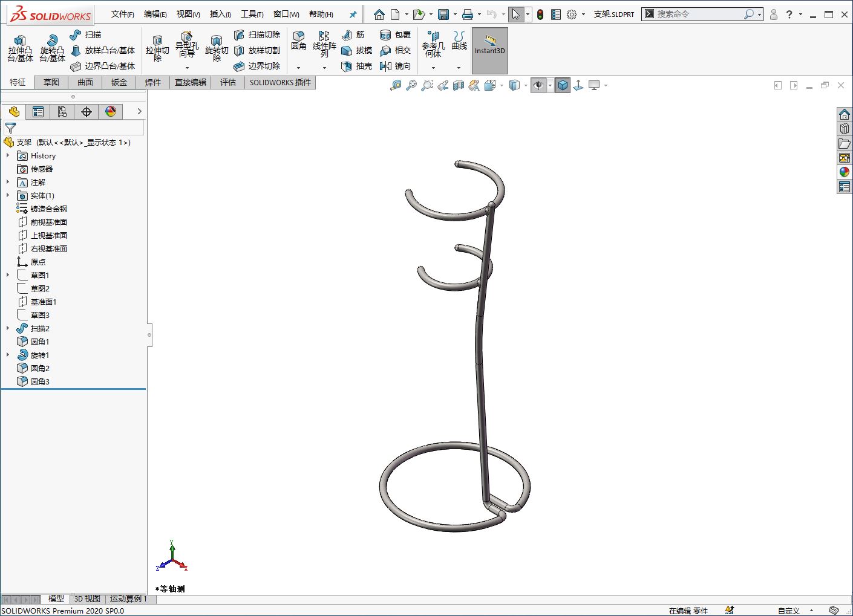This screenshot has height=616, width=853.
Task: Toggle the hide/show items eye icon
Action: 538,86
